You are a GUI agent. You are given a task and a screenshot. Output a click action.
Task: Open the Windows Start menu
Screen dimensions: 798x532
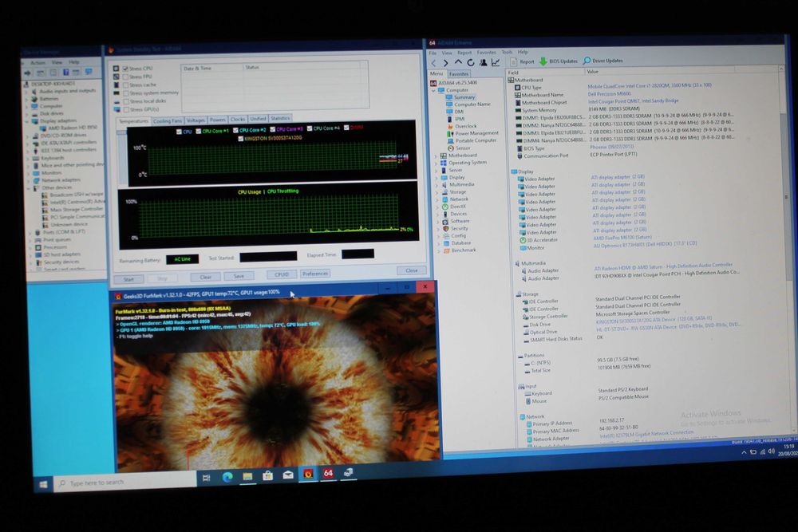click(43, 484)
